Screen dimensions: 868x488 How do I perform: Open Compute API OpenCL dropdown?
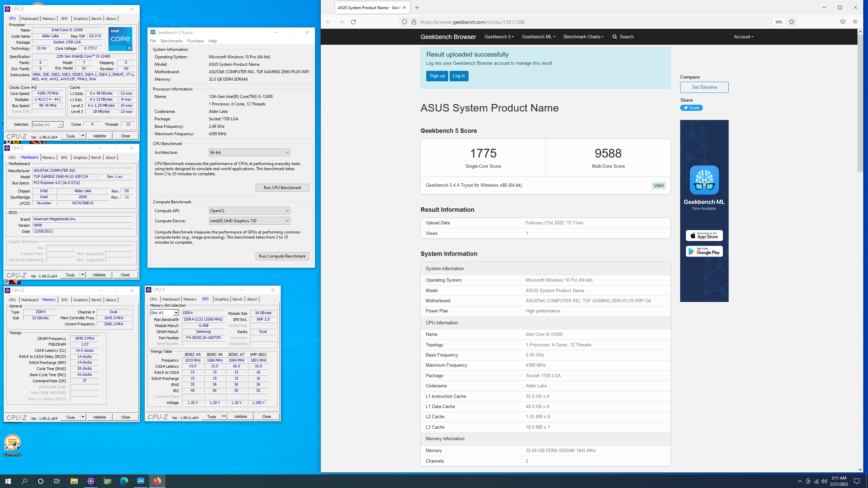[249, 211]
